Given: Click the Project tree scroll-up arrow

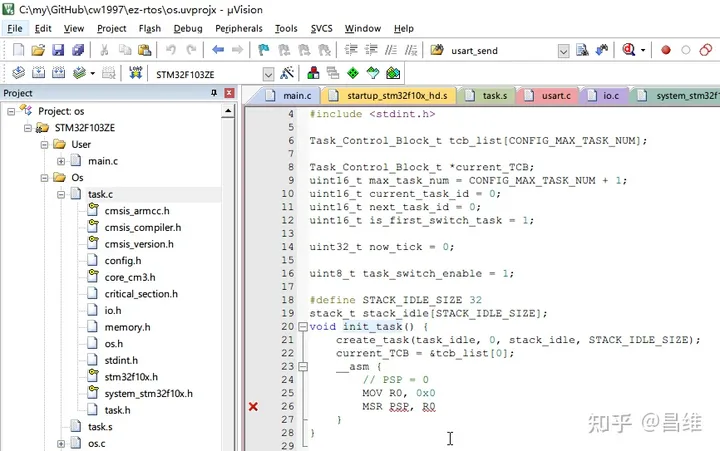Looking at the screenshot, I should pos(228,111).
